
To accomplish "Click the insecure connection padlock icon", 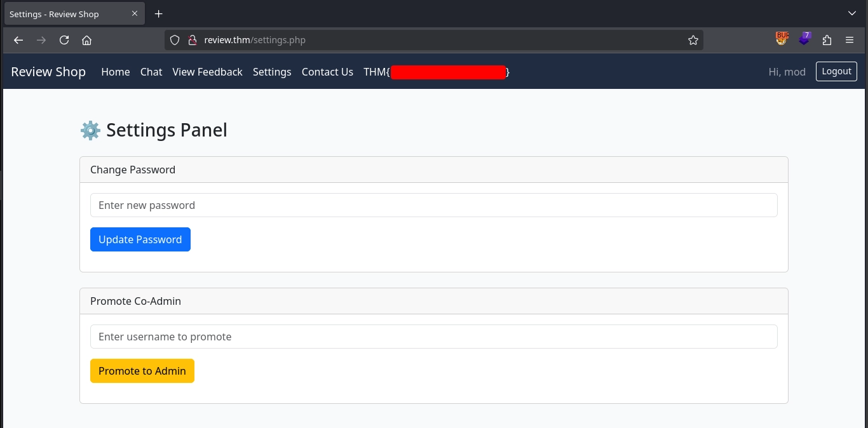I will pyautogui.click(x=192, y=40).
